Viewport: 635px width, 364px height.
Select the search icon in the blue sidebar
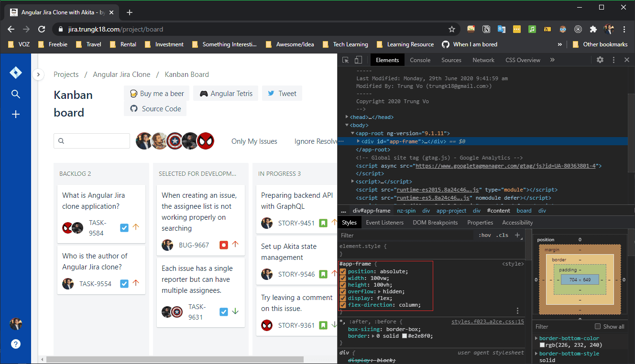coord(16,94)
